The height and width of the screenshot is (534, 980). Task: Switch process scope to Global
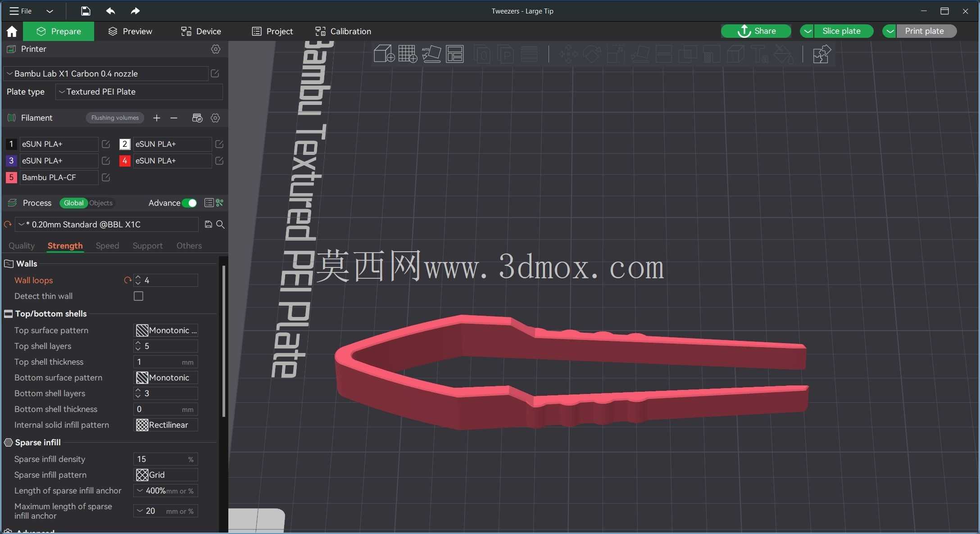[73, 203]
